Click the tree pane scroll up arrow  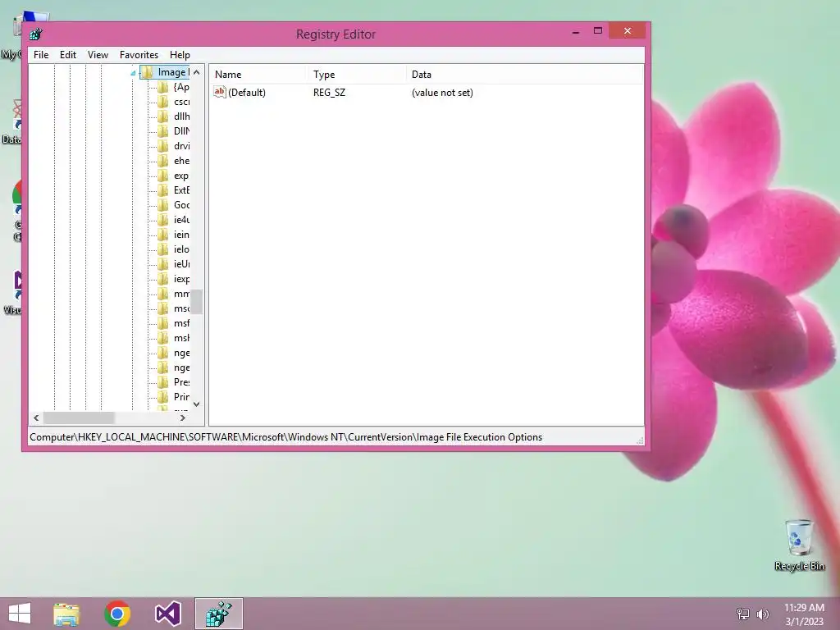[x=197, y=72]
